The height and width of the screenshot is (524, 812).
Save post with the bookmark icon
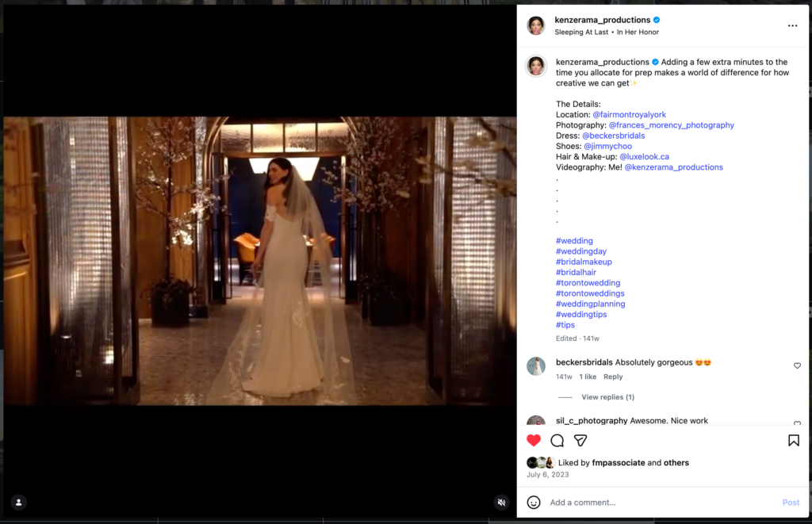[793, 441]
